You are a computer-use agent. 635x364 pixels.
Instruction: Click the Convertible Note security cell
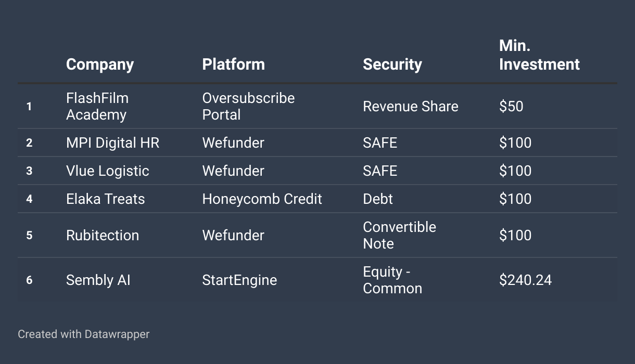(399, 236)
